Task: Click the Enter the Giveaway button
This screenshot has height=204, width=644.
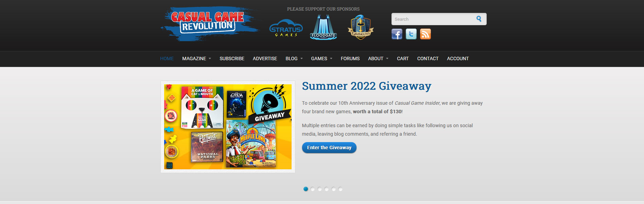Action: (x=329, y=148)
